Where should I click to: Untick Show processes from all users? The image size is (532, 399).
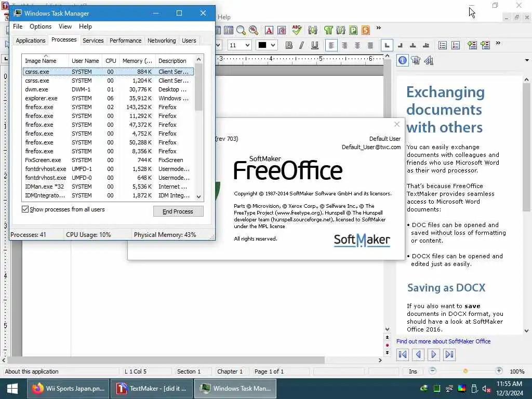(25, 209)
